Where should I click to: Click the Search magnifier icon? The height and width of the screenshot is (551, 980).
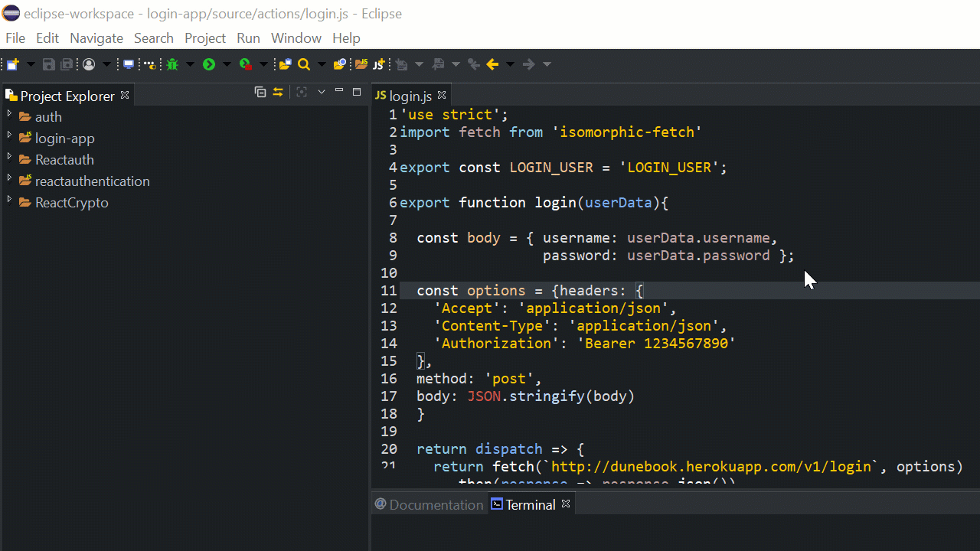coord(304,64)
